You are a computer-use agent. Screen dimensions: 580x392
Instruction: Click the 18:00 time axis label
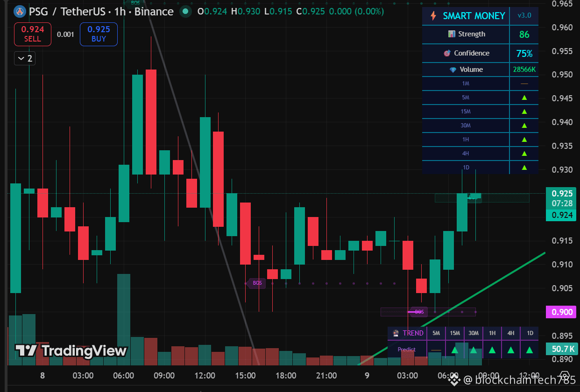point(286,376)
